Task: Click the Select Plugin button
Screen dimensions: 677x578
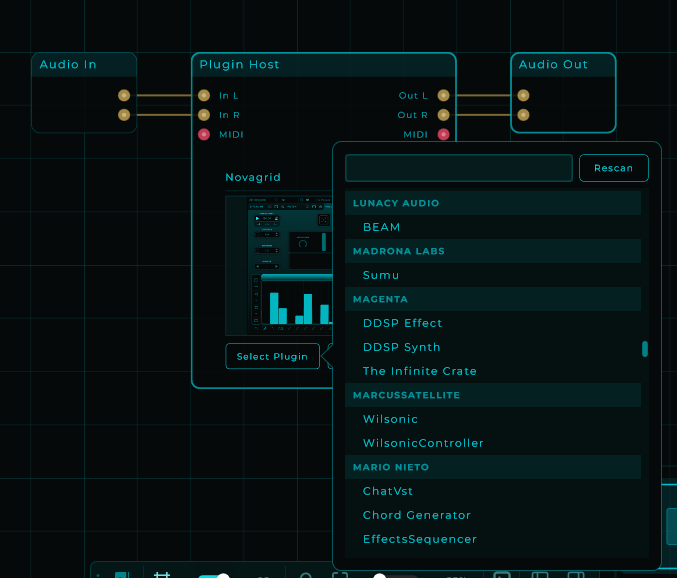Action: [x=272, y=357]
